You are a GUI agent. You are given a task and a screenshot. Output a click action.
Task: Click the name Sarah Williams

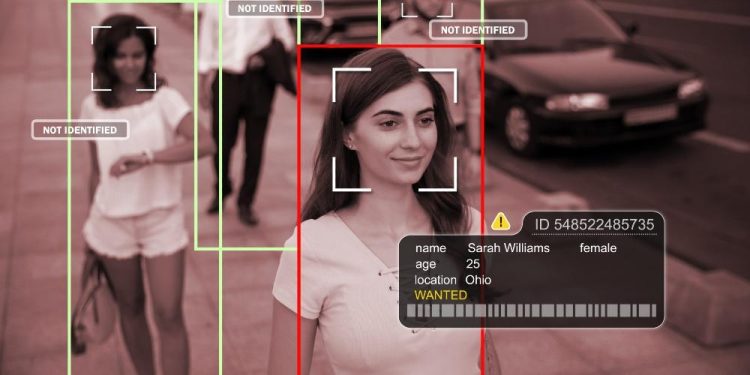tap(508, 248)
